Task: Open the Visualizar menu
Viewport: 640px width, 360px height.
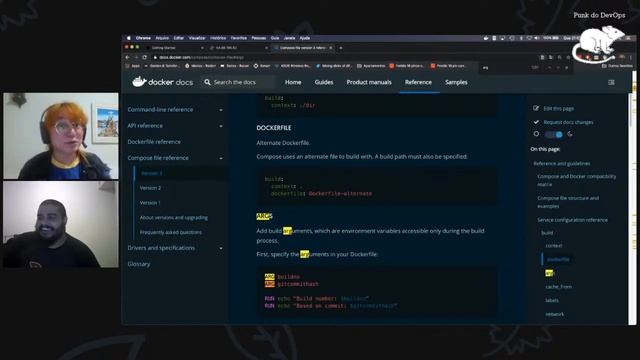Action: [x=197, y=38]
